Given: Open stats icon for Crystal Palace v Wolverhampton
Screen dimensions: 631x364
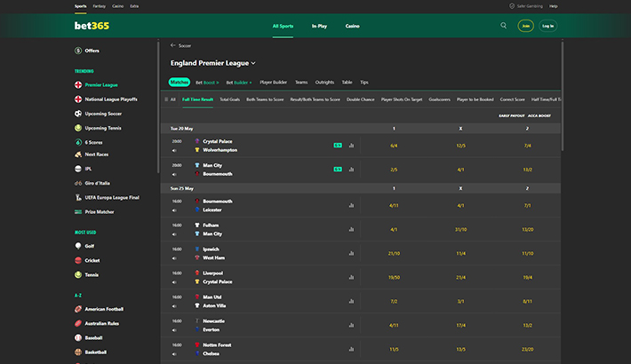Looking at the screenshot, I should pos(351,146).
